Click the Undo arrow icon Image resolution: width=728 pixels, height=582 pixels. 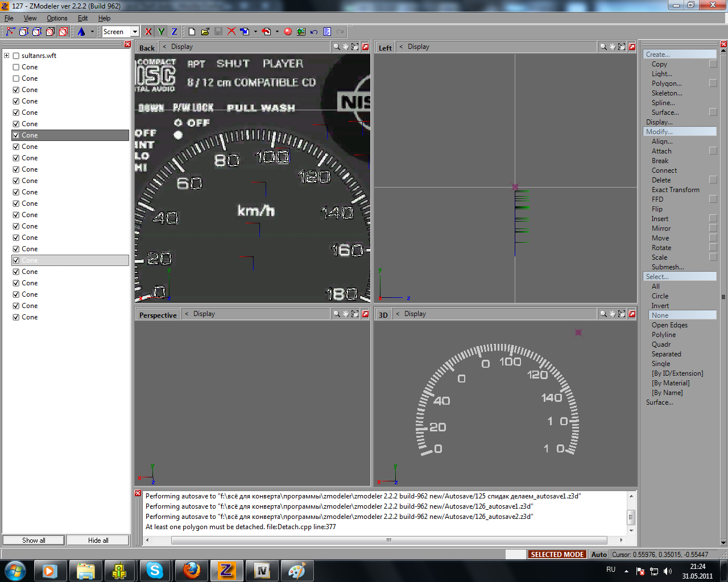(x=314, y=32)
